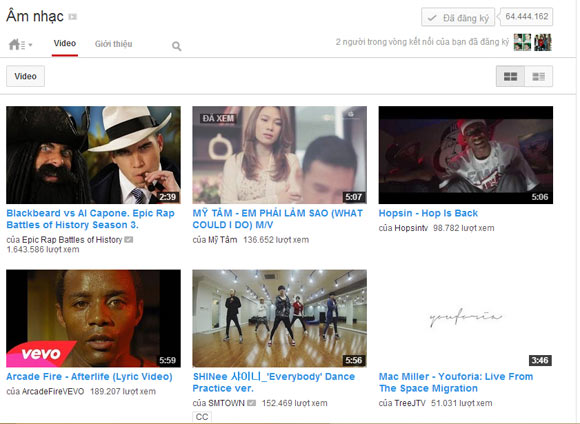The width and height of the screenshot is (580, 424).
Task: Click the 152.469 lượt xem view count
Action: 294,403
